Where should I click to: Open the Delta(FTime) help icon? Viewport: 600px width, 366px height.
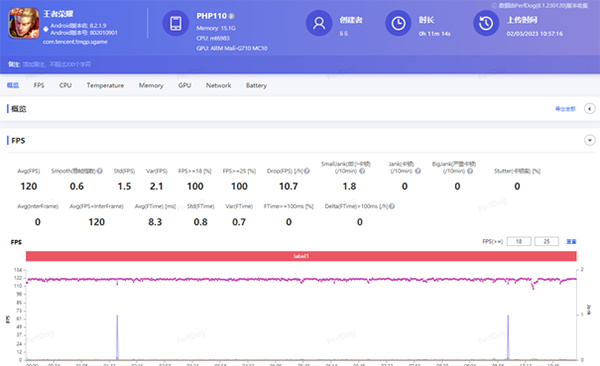[x=392, y=206]
